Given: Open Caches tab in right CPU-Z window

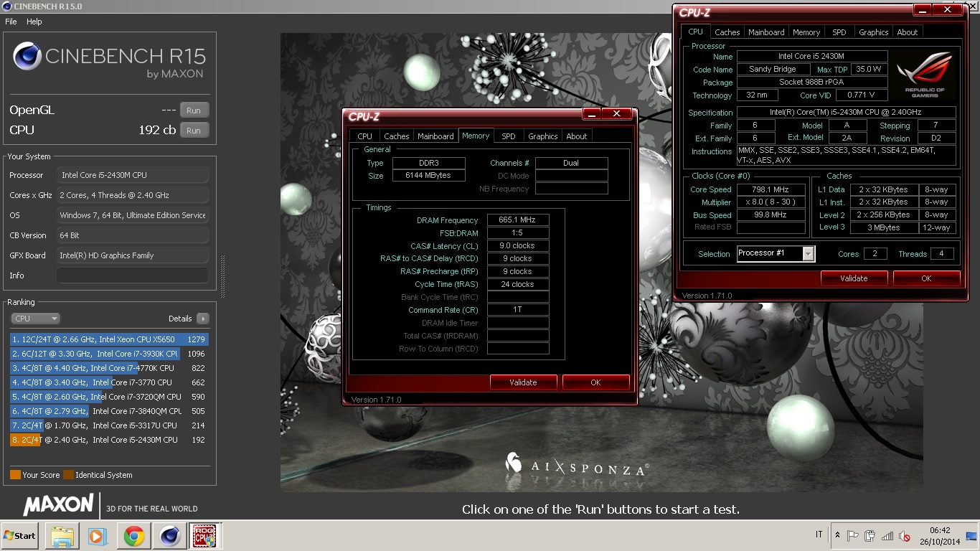Looking at the screenshot, I should coord(727,32).
